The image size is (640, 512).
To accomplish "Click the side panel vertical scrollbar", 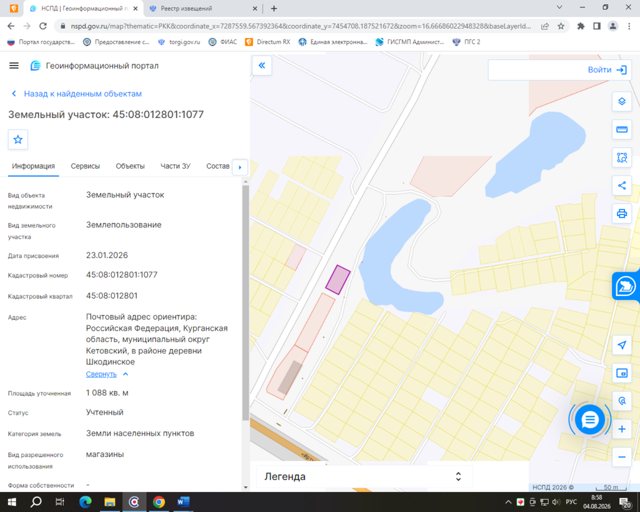I will tap(245, 303).
